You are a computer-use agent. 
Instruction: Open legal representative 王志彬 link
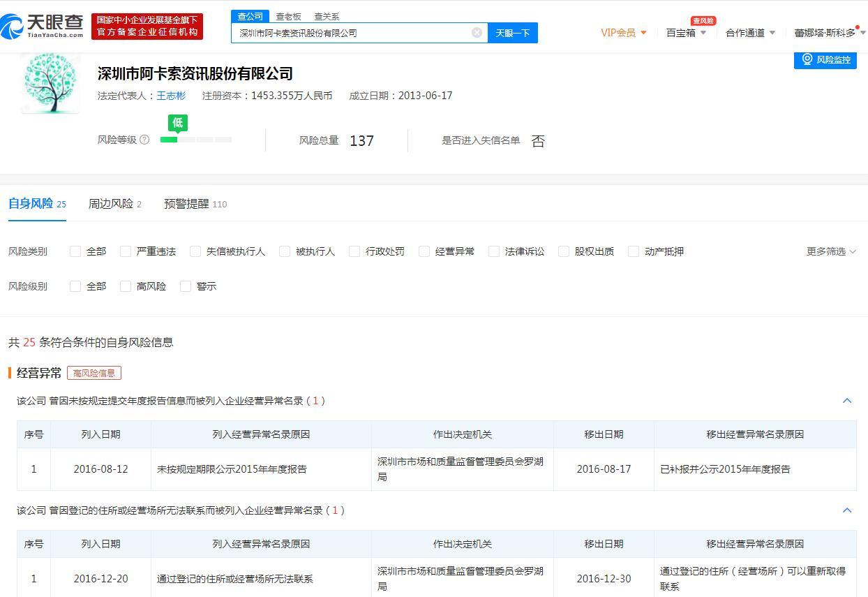click(x=171, y=96)
